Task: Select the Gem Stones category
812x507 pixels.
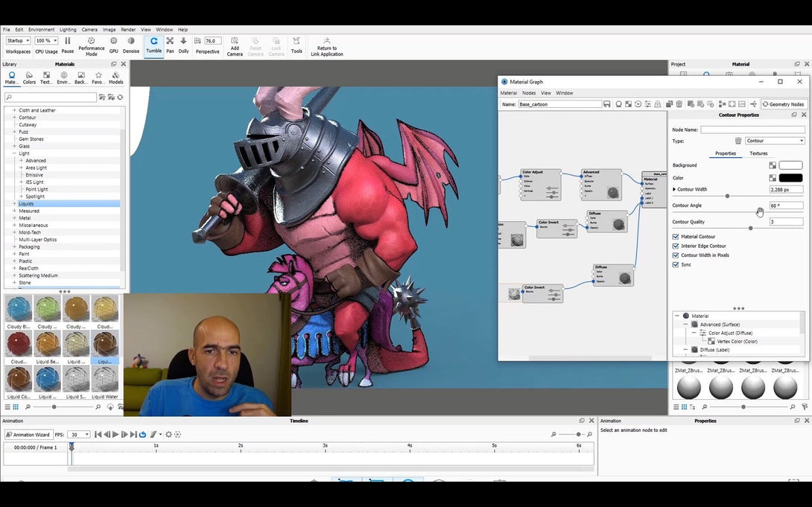Action: point(31,139)
